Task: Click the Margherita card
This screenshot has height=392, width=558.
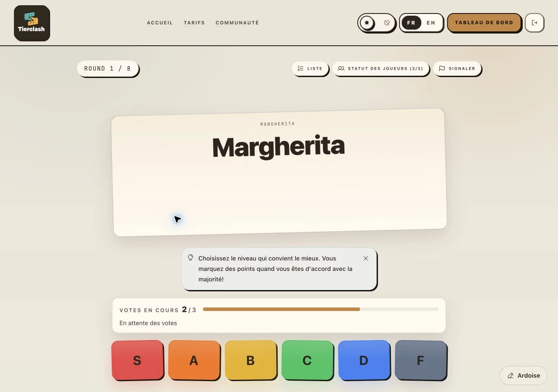Action: coord(279,172)
